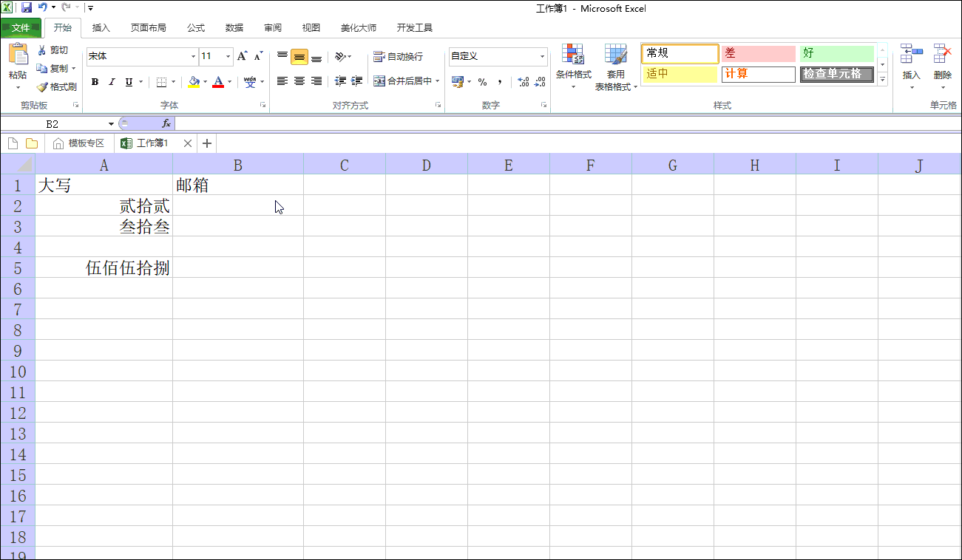The width and height of the screenshot is (962, 560).
Task: Align text to the left
Action: [282, 81]
